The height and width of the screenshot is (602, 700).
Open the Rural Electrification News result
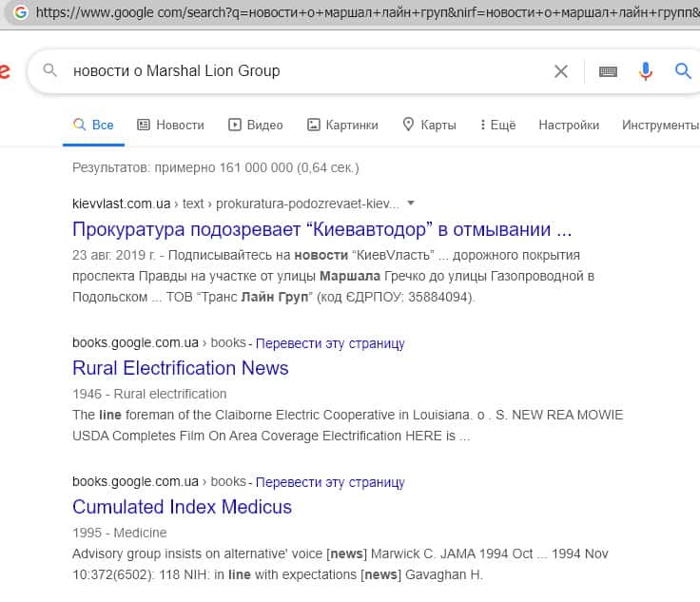click(x=180, y=368)
